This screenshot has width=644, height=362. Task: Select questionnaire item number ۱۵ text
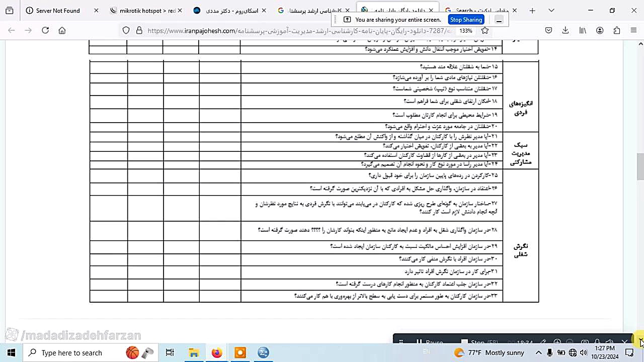pyautogui.click(x=459, y=66)
